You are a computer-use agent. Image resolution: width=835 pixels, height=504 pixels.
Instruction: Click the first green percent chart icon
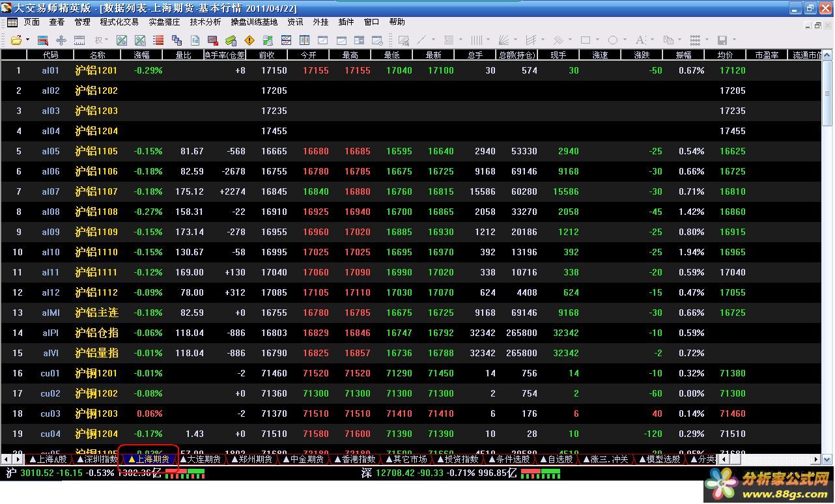click(122, 40)
